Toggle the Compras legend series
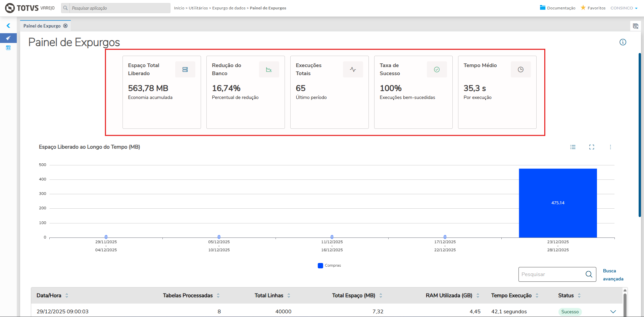Screen dimensions: 644x317 pos(329,265)
